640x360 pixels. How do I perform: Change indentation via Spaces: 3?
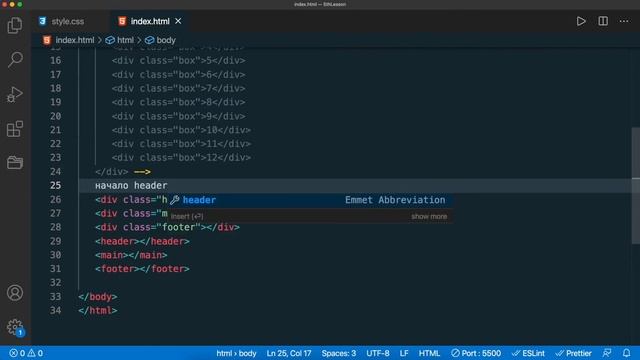pyautogui.click(x=339, y=353)
